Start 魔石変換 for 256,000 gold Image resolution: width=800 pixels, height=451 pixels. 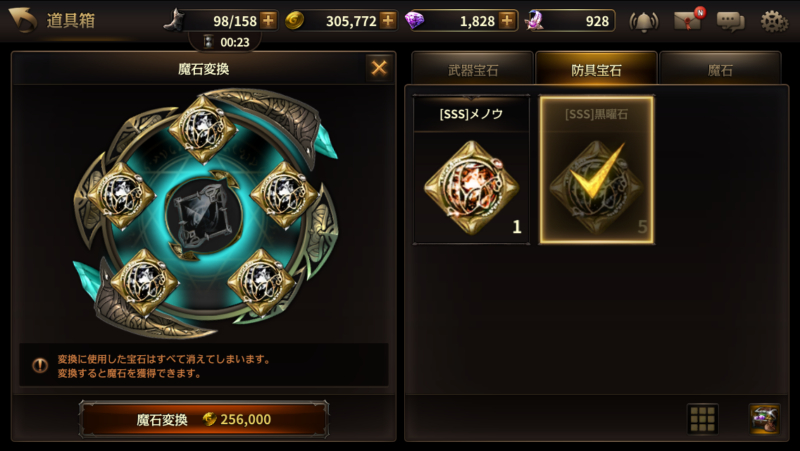coord(204,419)
